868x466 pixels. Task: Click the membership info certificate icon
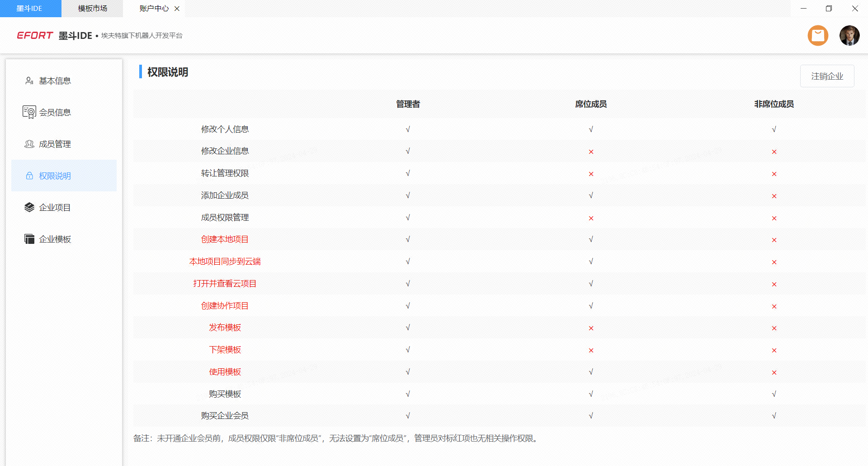[29, 112]
